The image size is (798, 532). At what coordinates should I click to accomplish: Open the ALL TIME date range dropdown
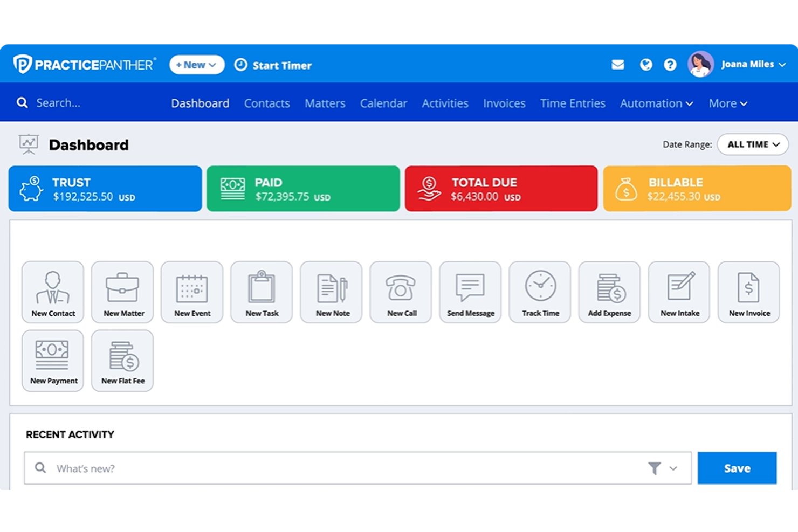pos(753,144)
